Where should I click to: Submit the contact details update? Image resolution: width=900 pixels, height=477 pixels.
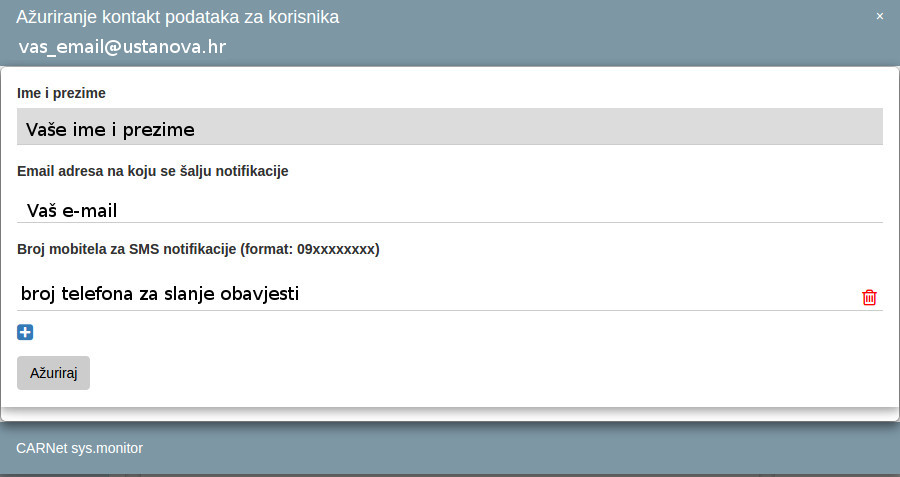coord(53,373)
